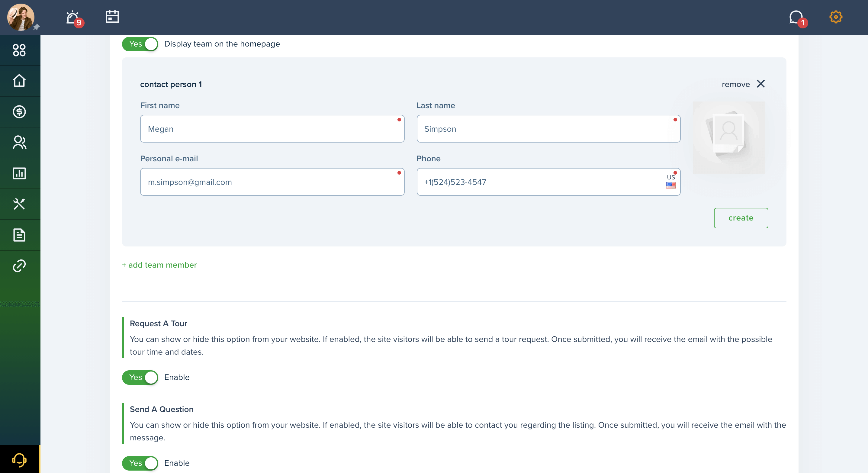Viewport: 868px width, 473px height.
Task: Open the tools maintenance icon in sidebar
Action: 19,204
